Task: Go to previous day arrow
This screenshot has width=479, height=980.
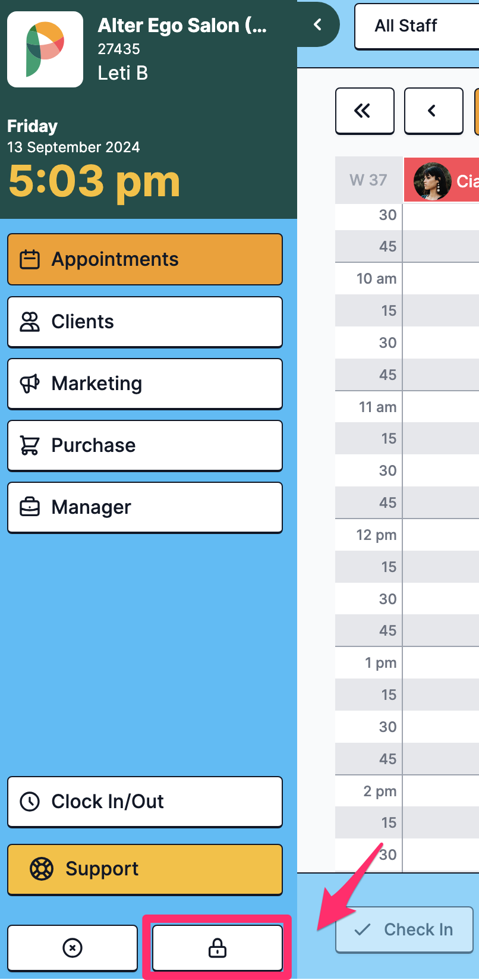Action: click(x=434, y=111)
